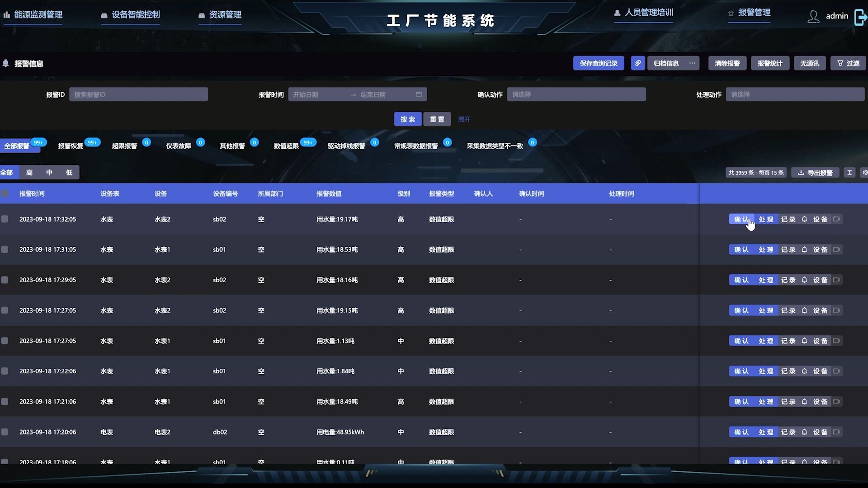Image resolution: width=868 pixels, height=488 pixels.
Task: Expand more search filters with 展开
Action: pos(464,119)
